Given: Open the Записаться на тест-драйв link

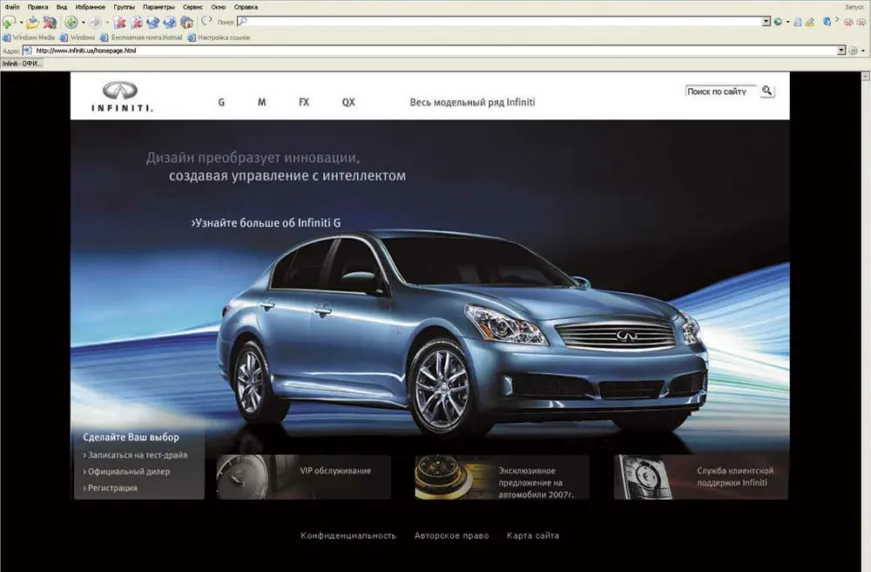Looking at the screenshot, I should coord(135,455).
